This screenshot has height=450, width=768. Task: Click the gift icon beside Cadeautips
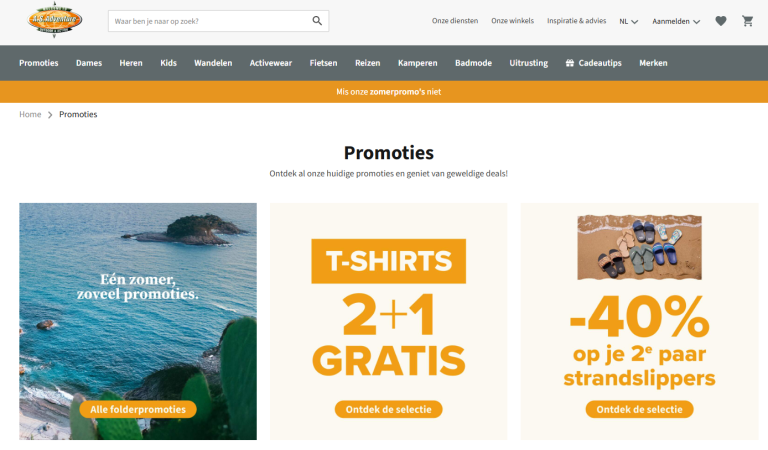pos(570,63)
